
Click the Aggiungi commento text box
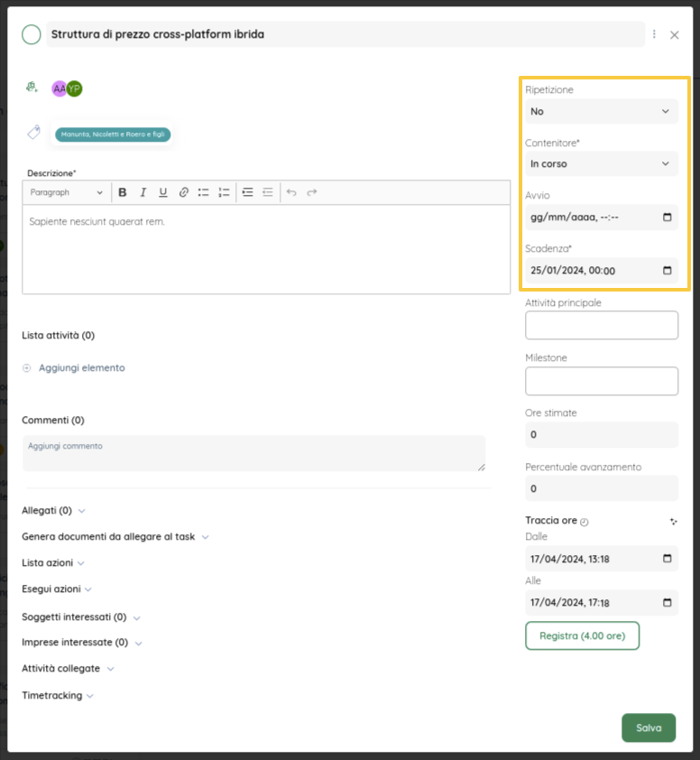point(253,453)
